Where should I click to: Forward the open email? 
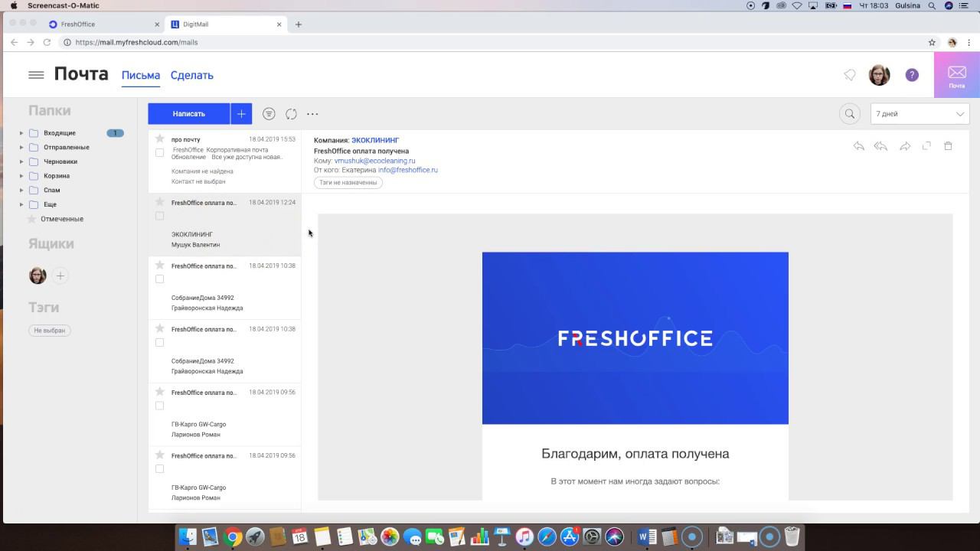(905, 145)
